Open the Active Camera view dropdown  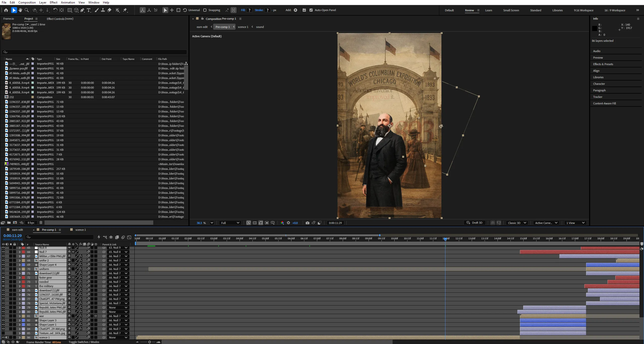coord(546,223)
